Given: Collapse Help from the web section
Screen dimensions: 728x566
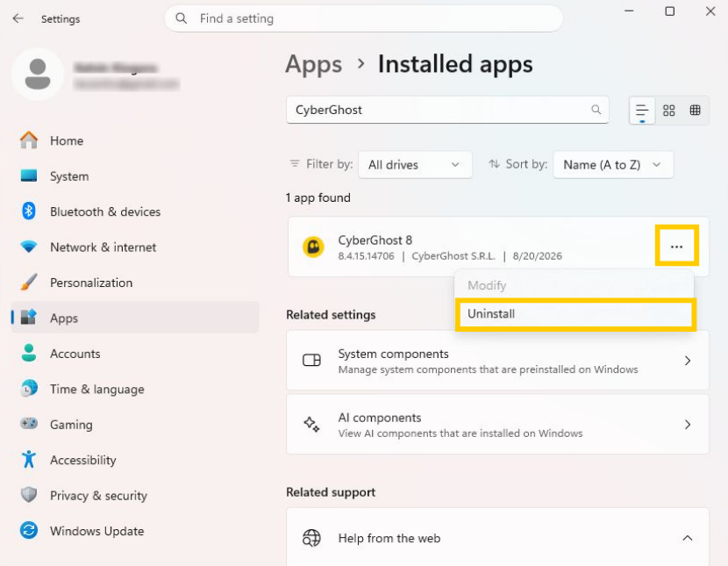Looking at the screenshot, I should pos(688,538).
